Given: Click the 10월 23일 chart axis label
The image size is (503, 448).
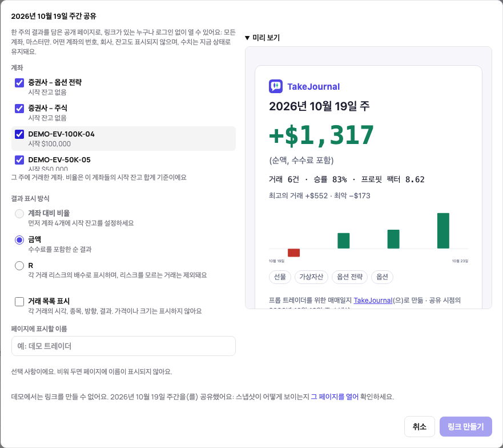Looking at the screenshot, I should click(x=460, y=261).
